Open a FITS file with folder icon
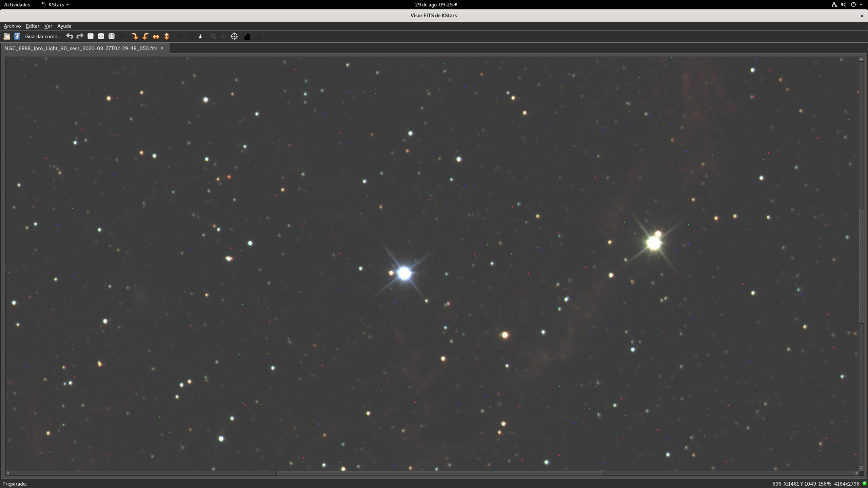The width and height of the screenshot is (868, 488). click(x=7, y=36)
